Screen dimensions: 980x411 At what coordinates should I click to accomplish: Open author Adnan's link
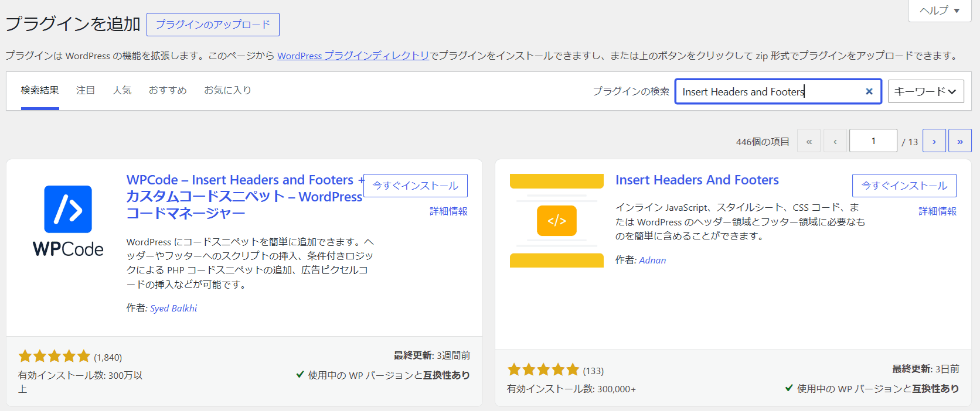tap(652, 261)
